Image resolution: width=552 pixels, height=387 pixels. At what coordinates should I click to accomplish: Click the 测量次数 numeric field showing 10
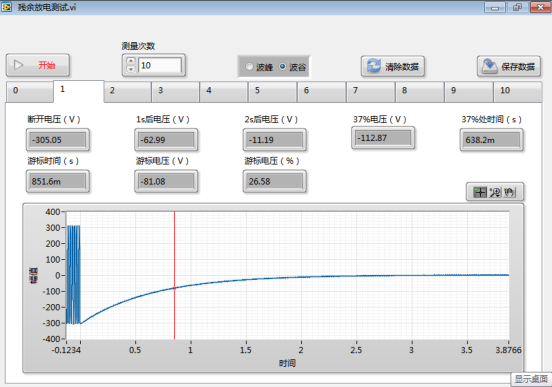[x=160, y=65]
